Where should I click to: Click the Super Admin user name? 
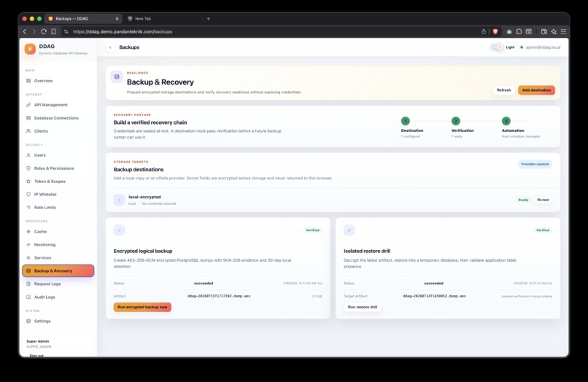37,341
